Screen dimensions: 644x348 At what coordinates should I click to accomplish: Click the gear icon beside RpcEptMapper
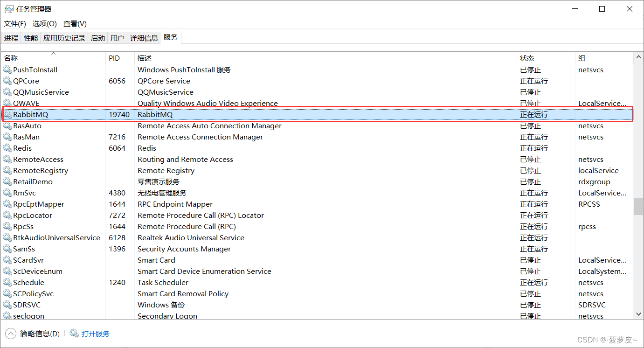tap(7, 204)
